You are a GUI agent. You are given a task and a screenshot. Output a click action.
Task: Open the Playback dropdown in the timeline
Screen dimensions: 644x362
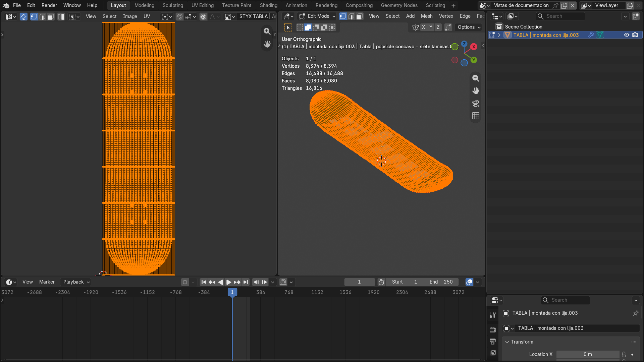[76, 282]
